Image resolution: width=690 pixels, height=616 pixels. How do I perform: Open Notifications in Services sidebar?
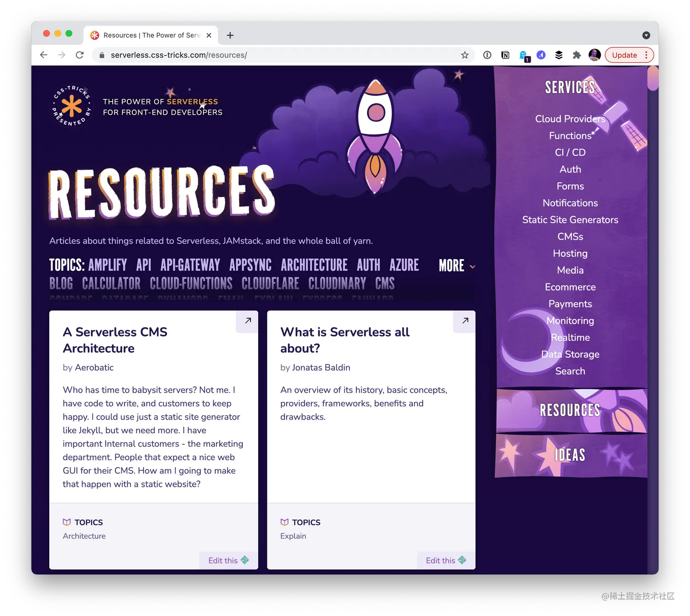tap(570, 203)
